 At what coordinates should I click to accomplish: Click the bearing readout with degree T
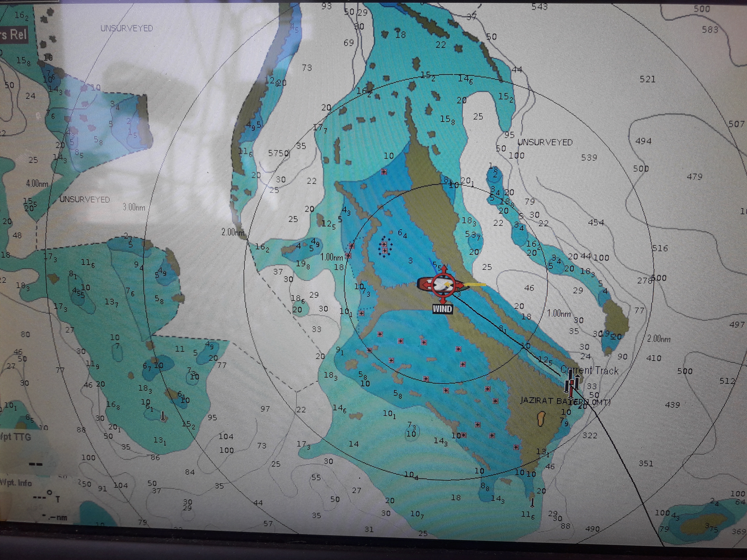[x=47, y=498]
